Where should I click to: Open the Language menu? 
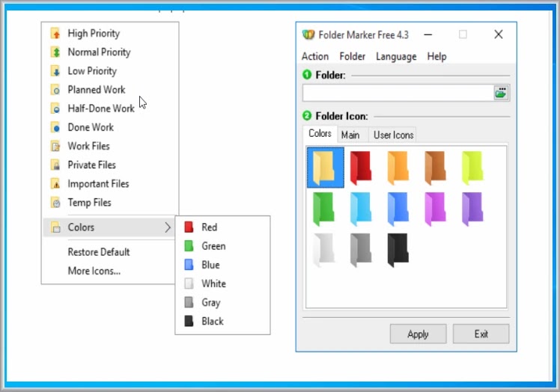click(396, 56)
